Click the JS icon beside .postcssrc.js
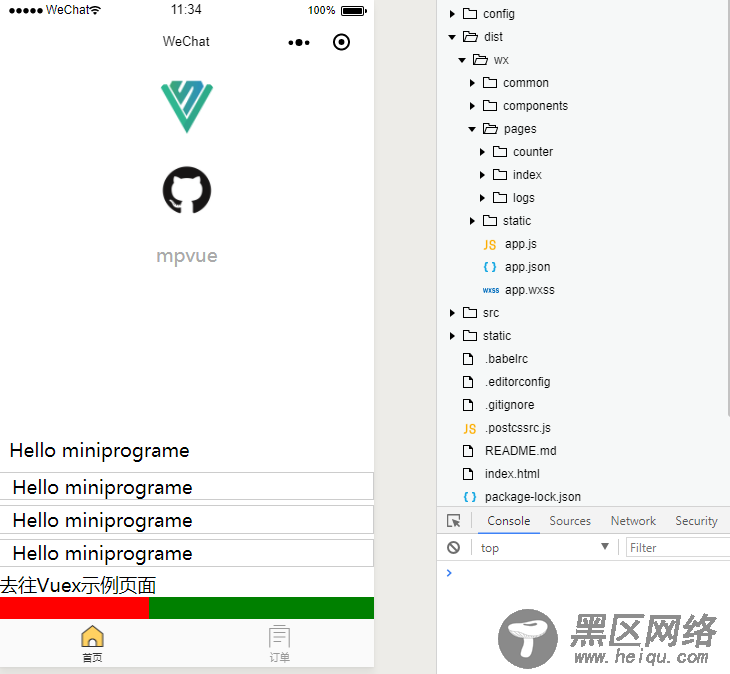Screen dimensions: 730x674 (469, 428)
